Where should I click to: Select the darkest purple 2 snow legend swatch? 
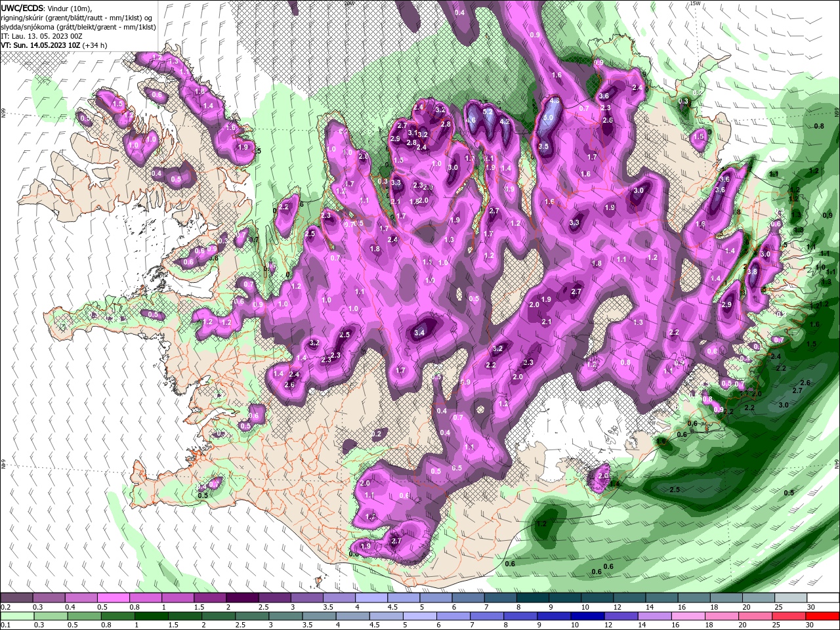242,598
